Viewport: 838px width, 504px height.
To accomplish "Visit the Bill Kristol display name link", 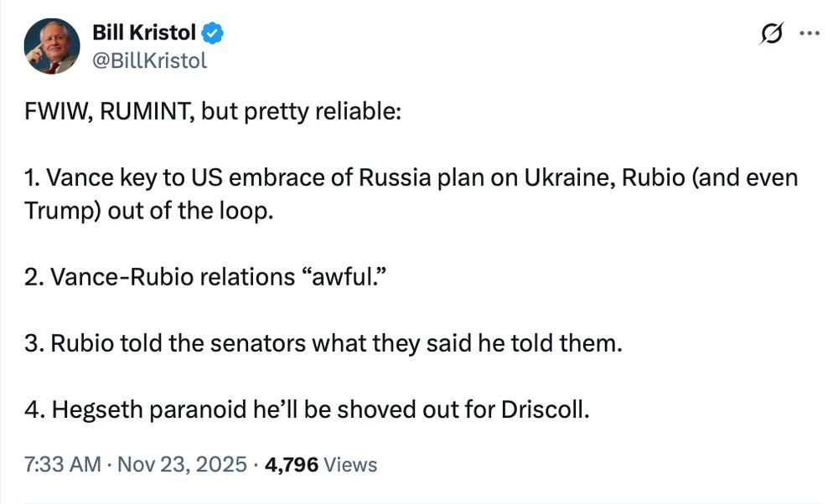I will (144, 33).
